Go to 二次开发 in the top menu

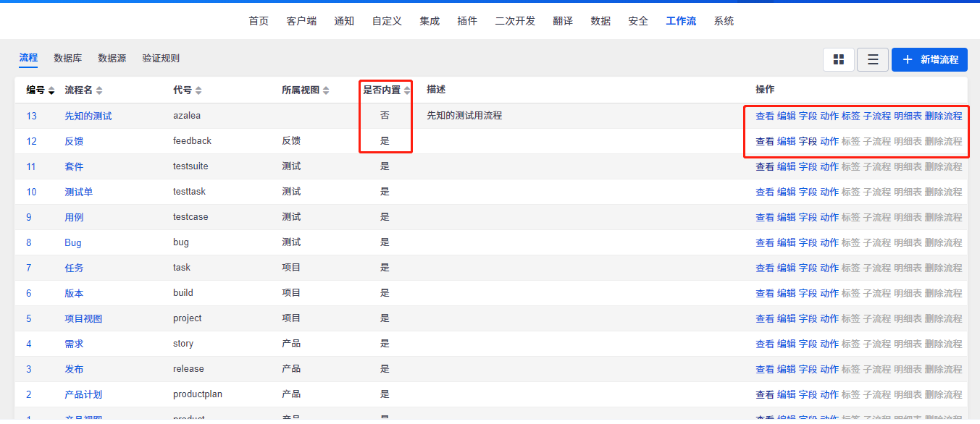tap(515, 21)
